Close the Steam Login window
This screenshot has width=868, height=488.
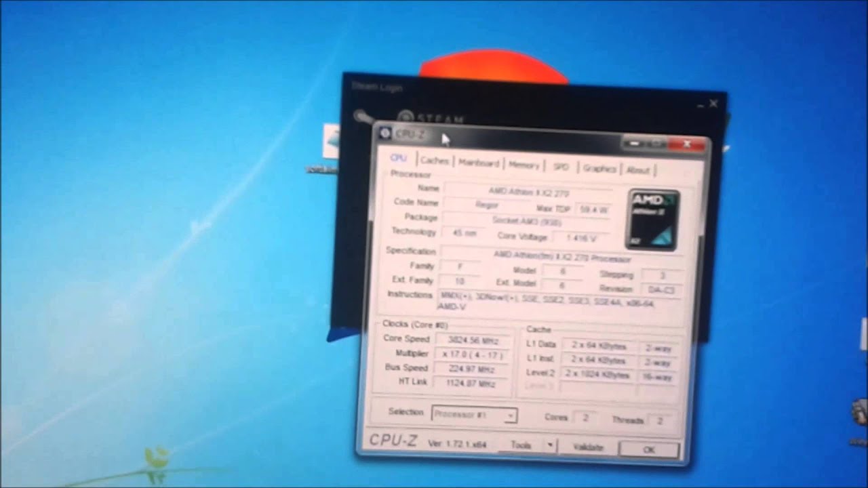click(713, 104)
